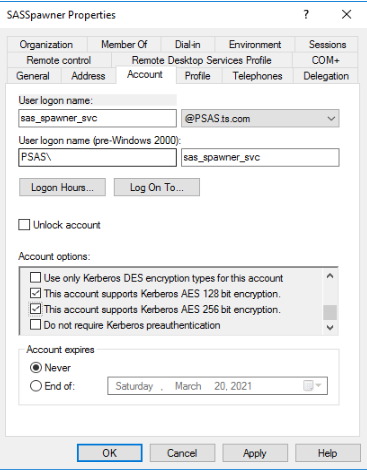Click the Saturday March 20, 2021 date field
Image resolution: width=367 pixels, height=472 pixels.
[217, 386]
